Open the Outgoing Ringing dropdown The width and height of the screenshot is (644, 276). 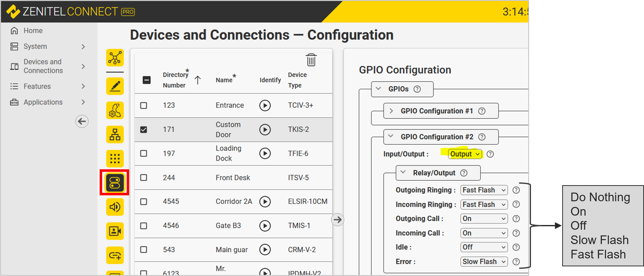[484, 190]
